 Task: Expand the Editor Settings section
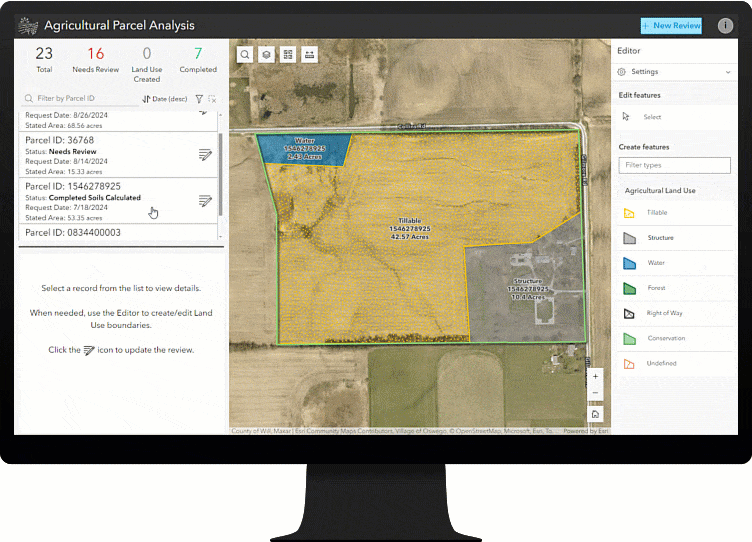coord(674,71)
